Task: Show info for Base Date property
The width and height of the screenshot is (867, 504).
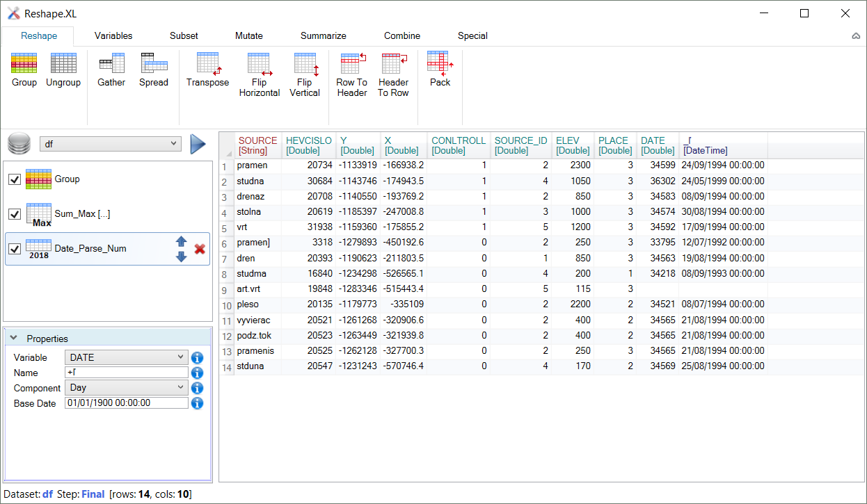Action: click(198, 403)
